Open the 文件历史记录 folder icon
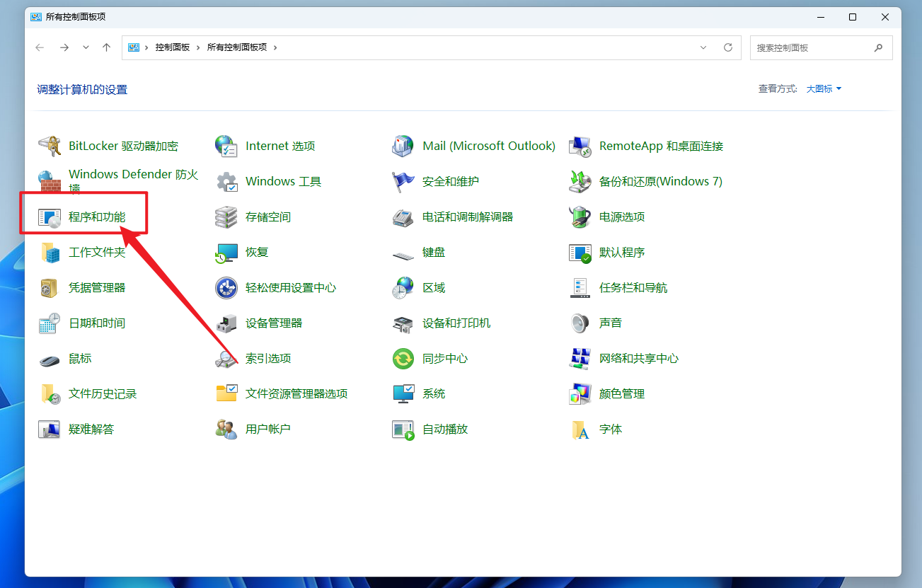Viewport: 922px width, 588px height. (50, 394)
